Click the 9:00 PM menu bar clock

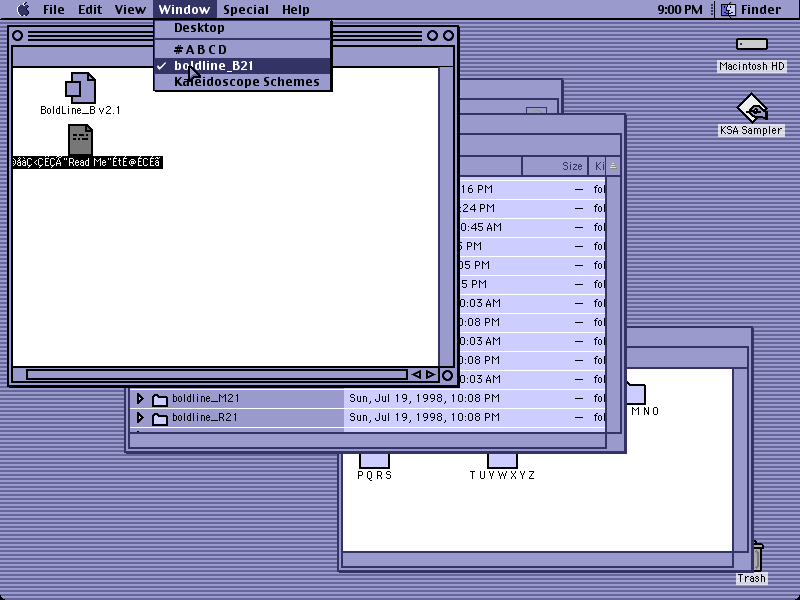point(680,9)
